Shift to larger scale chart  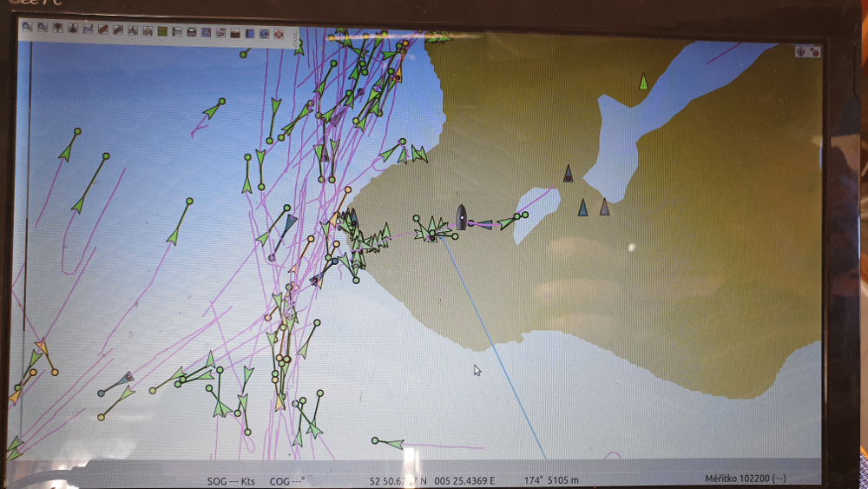57,29
